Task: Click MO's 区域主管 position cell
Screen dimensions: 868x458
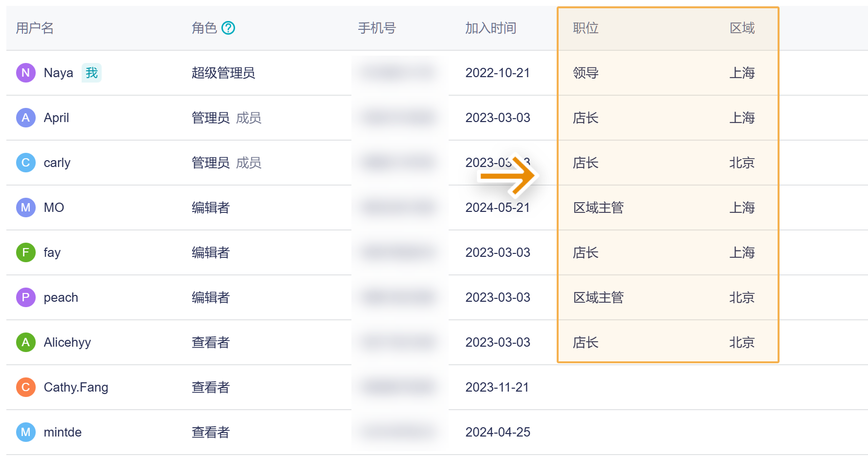Action: pos(598,208)
